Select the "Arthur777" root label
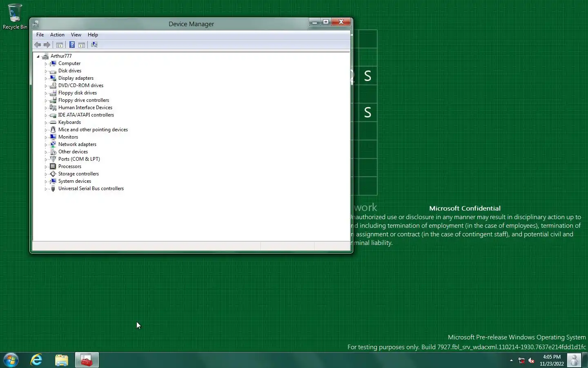The width and height of the screenshot is (588, 368). tap(61, 56)
